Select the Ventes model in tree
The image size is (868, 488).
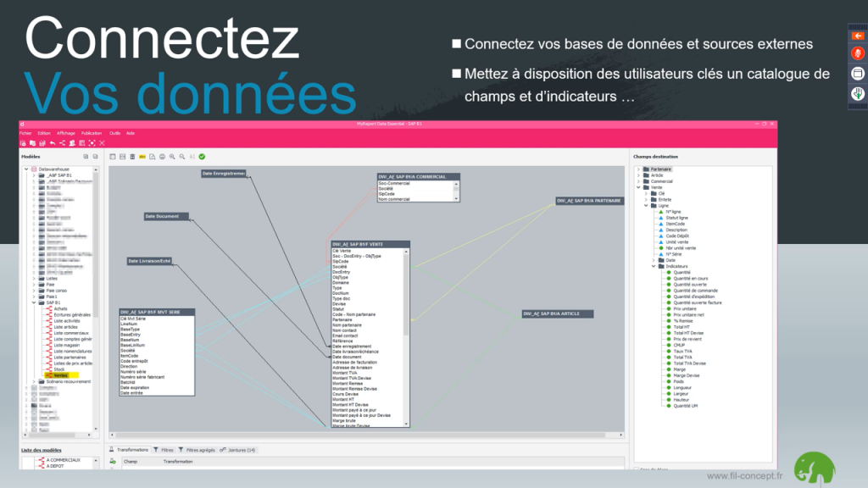click(x=60, y=375)
